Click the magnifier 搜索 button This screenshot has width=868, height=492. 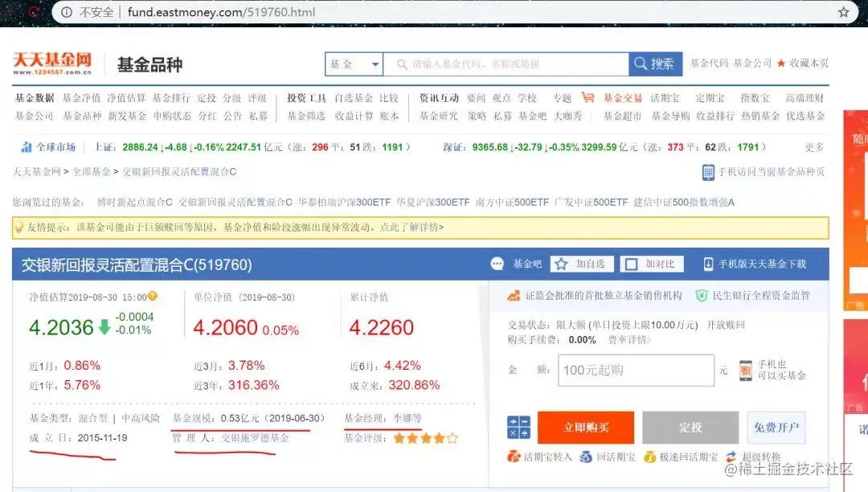click(656, 64)
